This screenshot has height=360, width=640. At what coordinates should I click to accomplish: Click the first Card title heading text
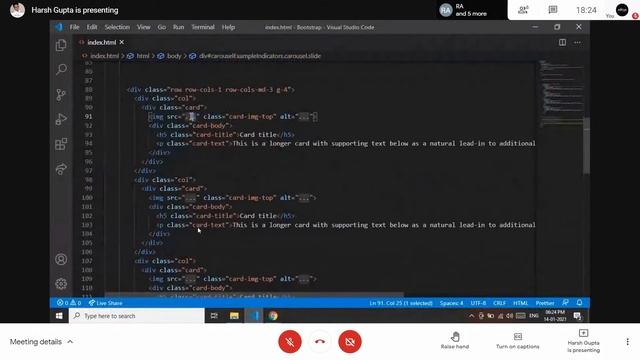click(x=258, y=134)
